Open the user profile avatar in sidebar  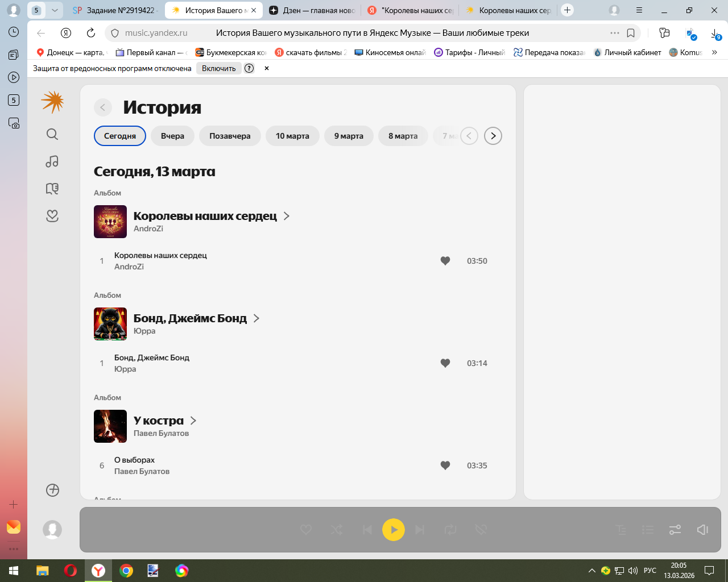click(x=52, y=530)
